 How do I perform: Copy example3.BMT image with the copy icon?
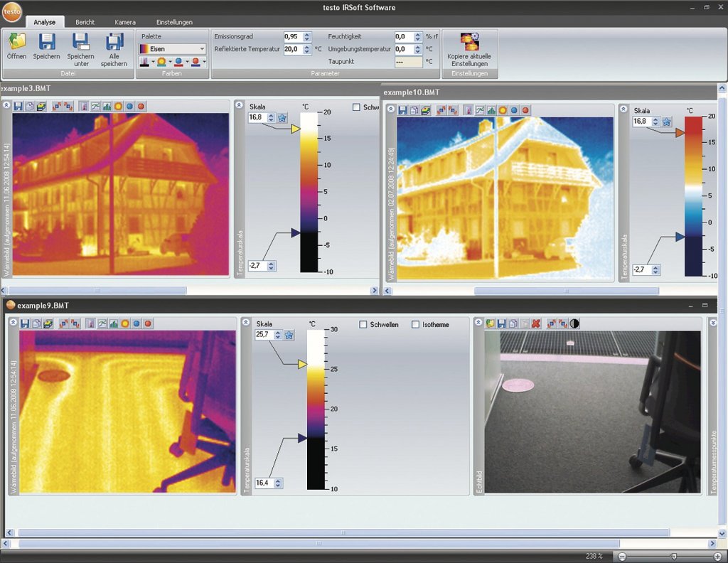pyautogui.click(x=30, y=107)
